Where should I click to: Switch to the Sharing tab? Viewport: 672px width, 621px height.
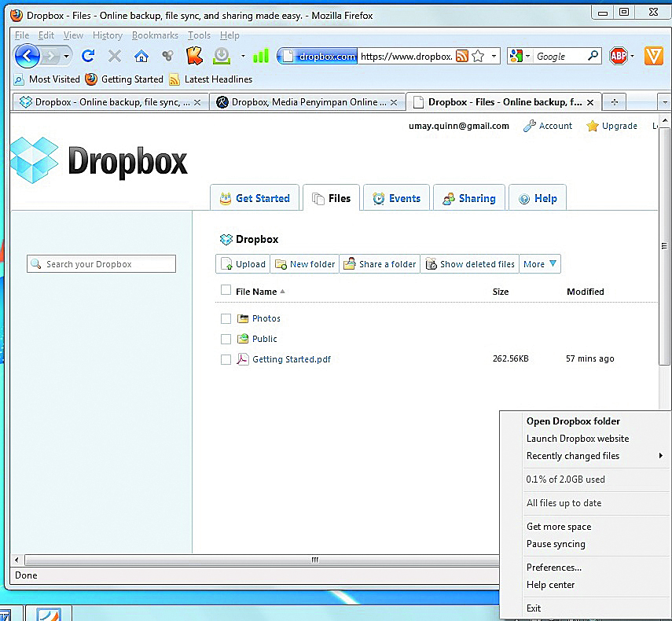click(469, 198)
